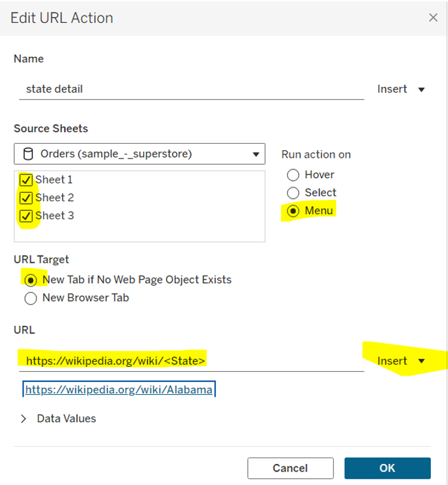Screen dimensions: 448x485
Task: Choose 'New Tab if No Web Page Object Exists'
Action: point(30,279)
